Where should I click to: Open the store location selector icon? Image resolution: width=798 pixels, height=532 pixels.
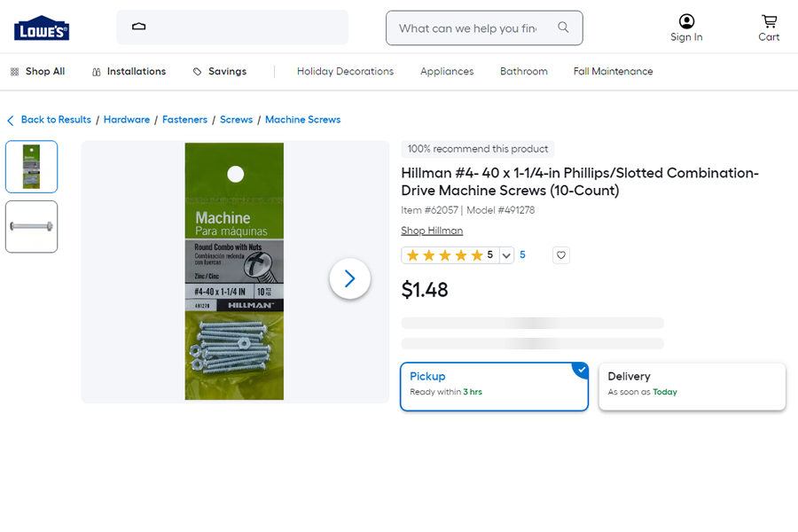(139, 27)
